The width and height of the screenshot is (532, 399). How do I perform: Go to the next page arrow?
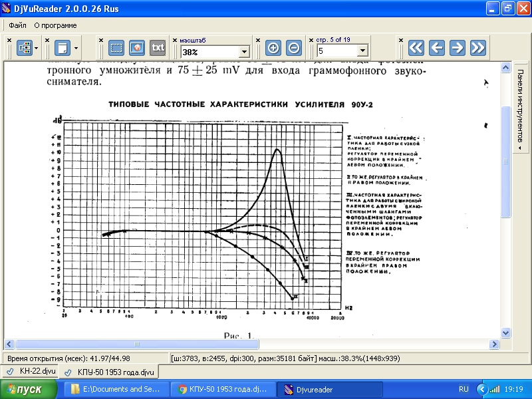tap(458, 47)
